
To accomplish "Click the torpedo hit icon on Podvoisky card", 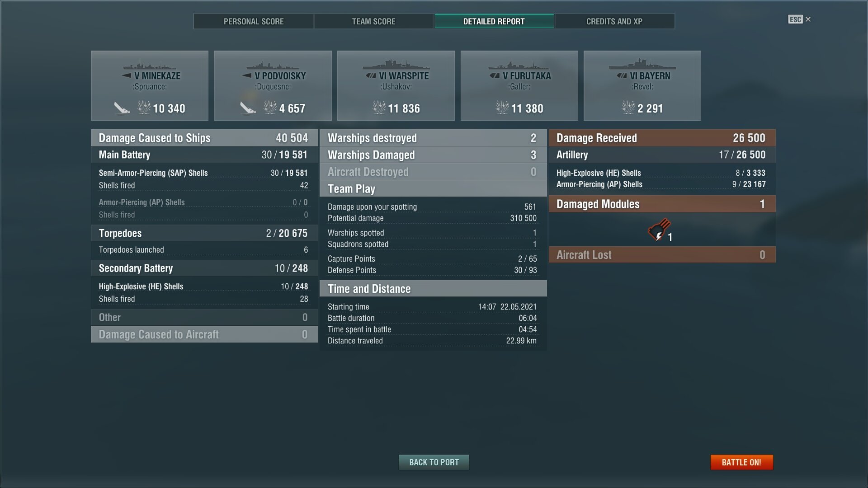I will (x=247, y=108).
